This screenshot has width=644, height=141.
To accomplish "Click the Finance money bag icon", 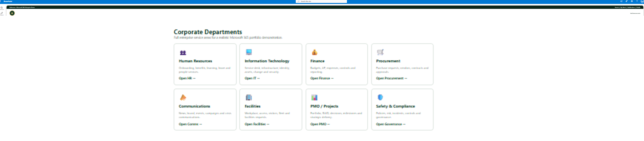I will click(314, 52).
